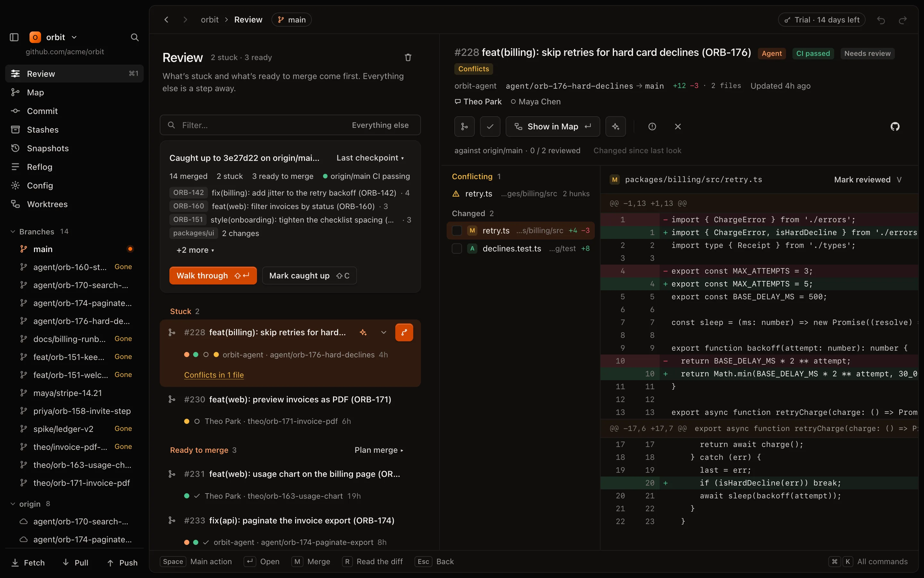Check the retry.ts reviewed checkbox
This screenshot has height=578, width=924.
[457, 231]
